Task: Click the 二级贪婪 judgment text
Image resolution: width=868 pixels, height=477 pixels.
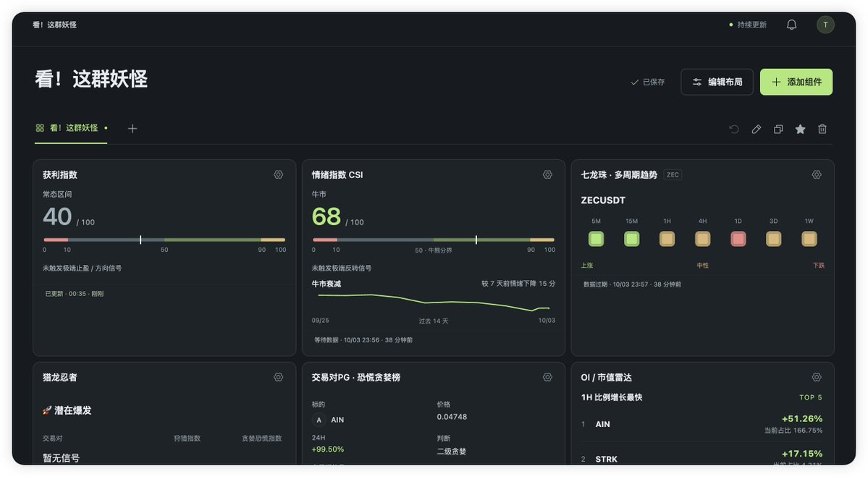Action: tap(451, 452)
